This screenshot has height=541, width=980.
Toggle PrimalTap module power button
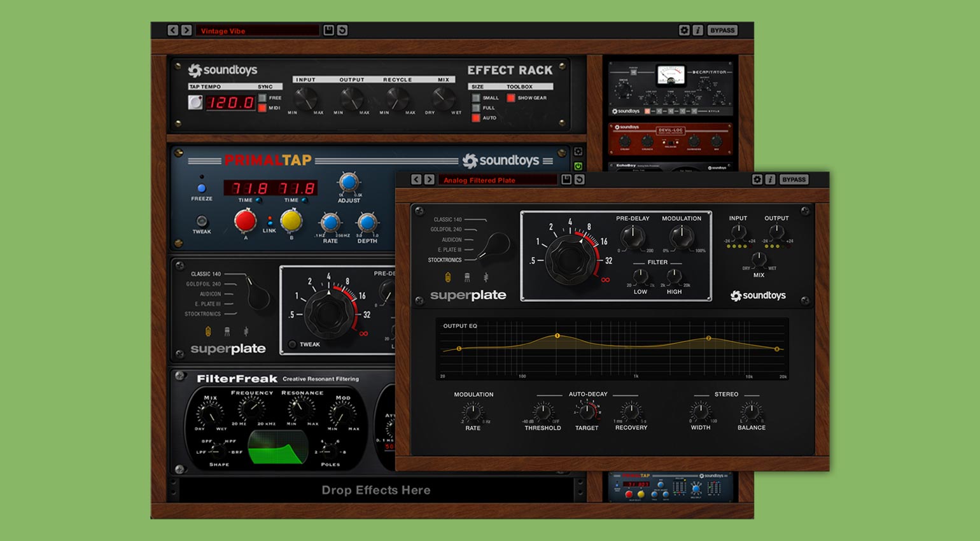[578, 166]
